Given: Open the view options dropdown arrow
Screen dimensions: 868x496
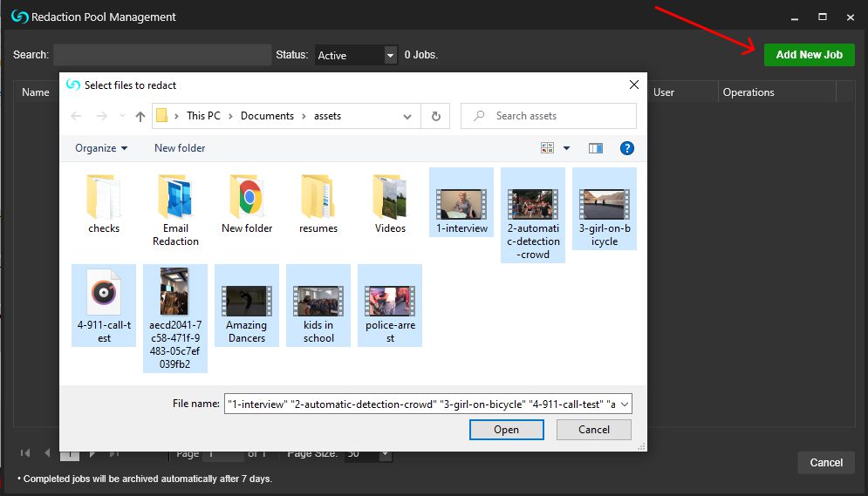Looking at the screenshot, I should tap(566, 148).
